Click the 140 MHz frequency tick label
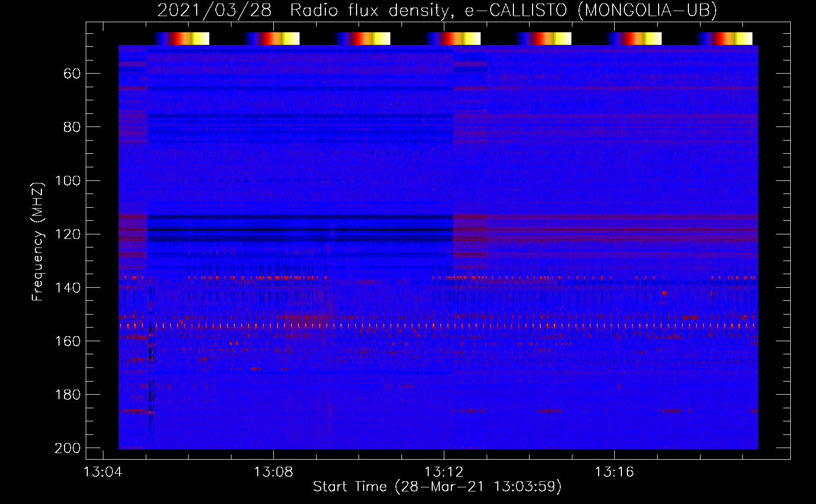The width and height of the screenshot is (816, 504). coord(68,288)
